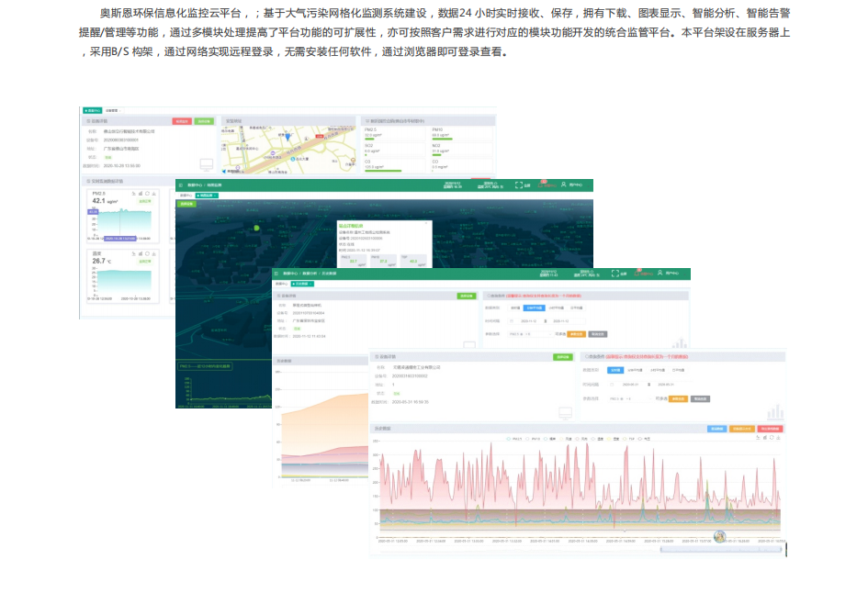Toggle PM2.5 series in chart legend

[517, 439]
